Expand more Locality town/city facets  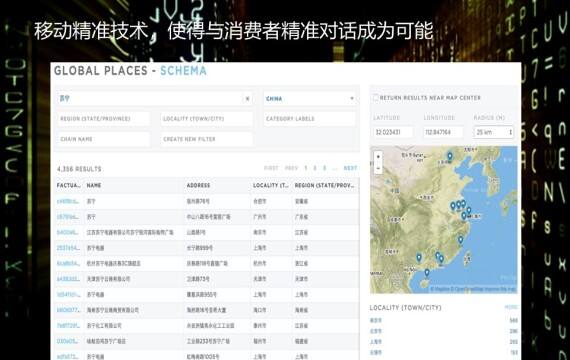click(x=511, y=307)
